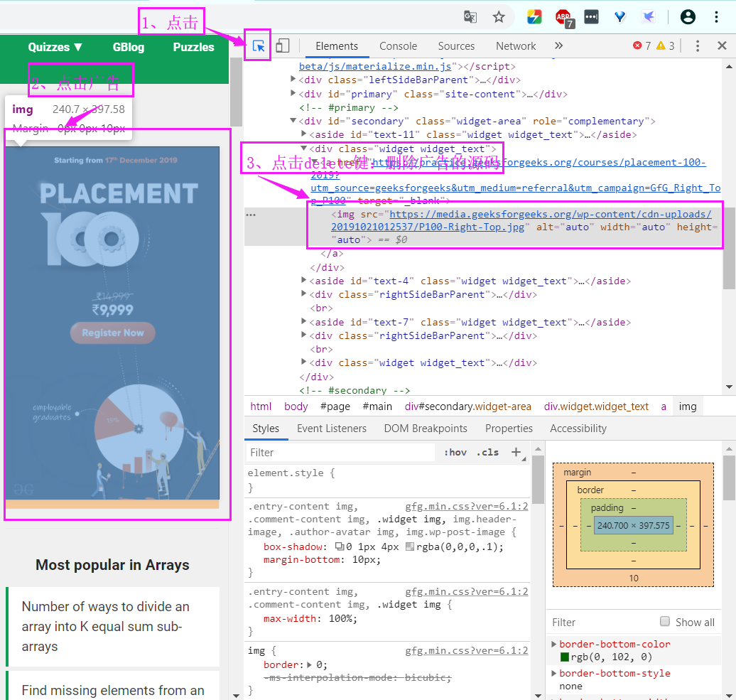This screenshot has width=736, height=700.
Task: Expand aside text-4 node
Action: 303,280
